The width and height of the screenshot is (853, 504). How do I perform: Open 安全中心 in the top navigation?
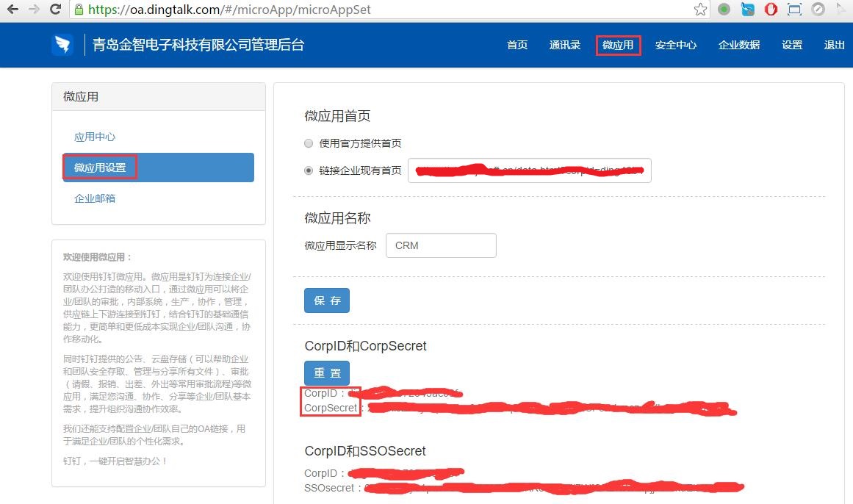click(x=676, y=45)
